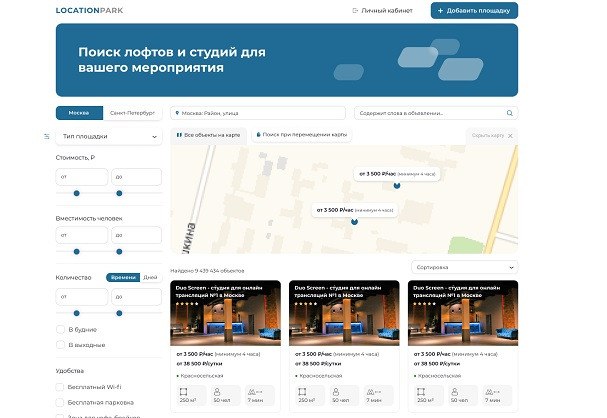Viewport: 607px width, 418px height.
Task: Open the first Duo Screen card title
Action: click(219, 291)
